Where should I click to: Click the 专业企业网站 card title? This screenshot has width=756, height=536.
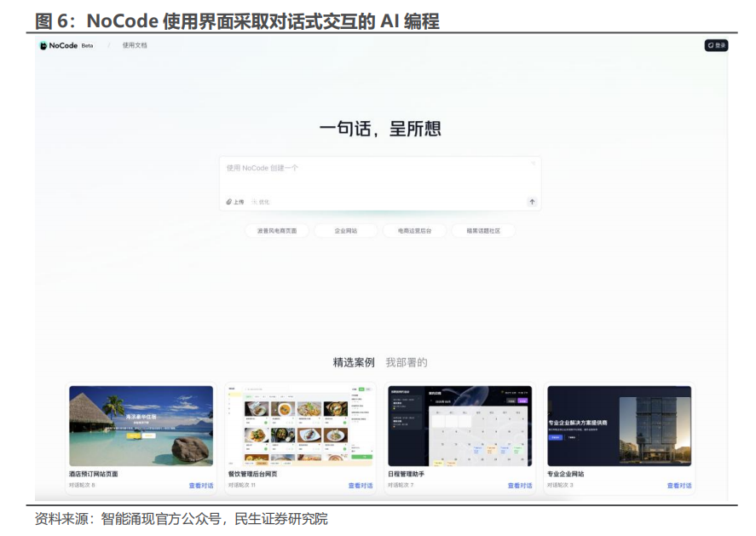(x=566, y=474)
